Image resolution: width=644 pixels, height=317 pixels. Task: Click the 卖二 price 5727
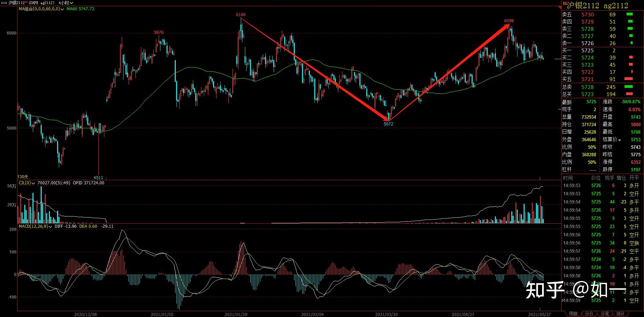pyautogui.click(x=588, y=36)
